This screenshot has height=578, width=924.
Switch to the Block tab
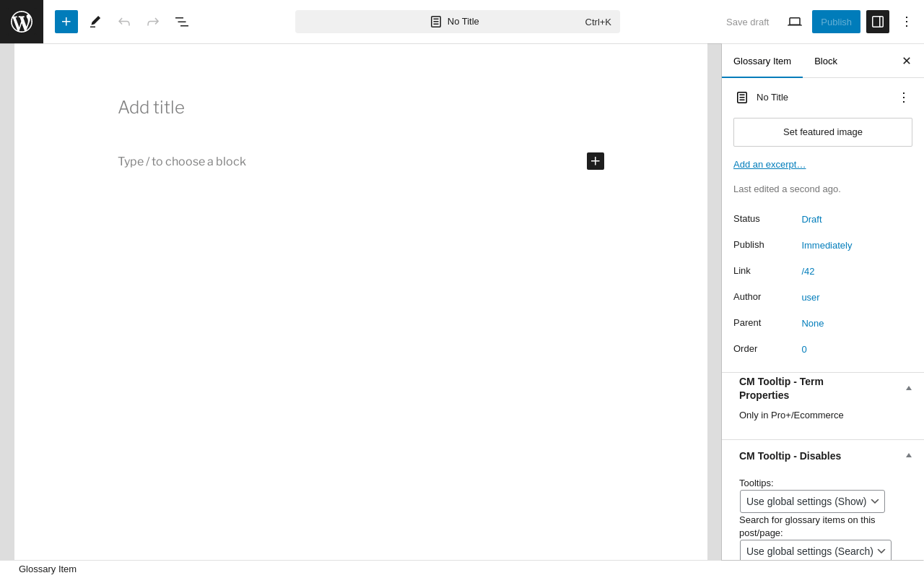click(826, 61)
